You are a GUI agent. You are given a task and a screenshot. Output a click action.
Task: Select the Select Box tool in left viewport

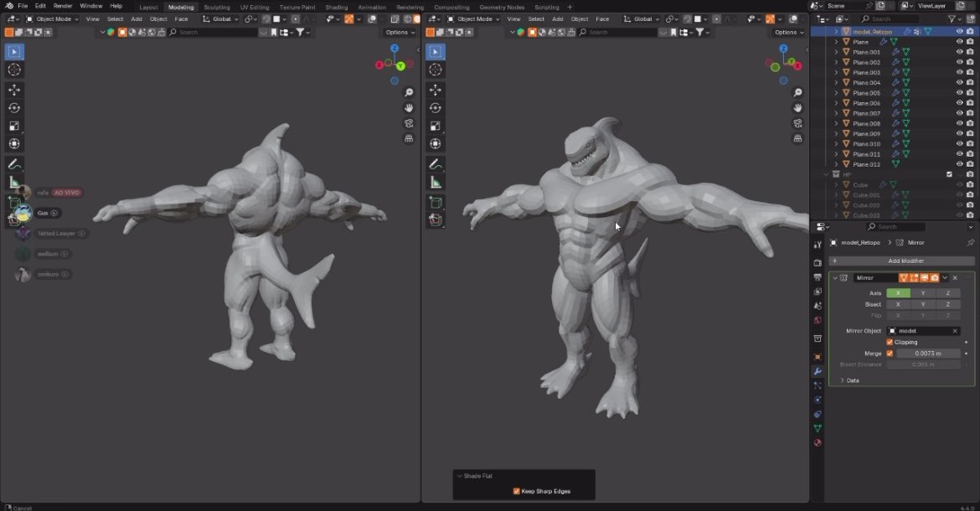(x=14, y=52)
